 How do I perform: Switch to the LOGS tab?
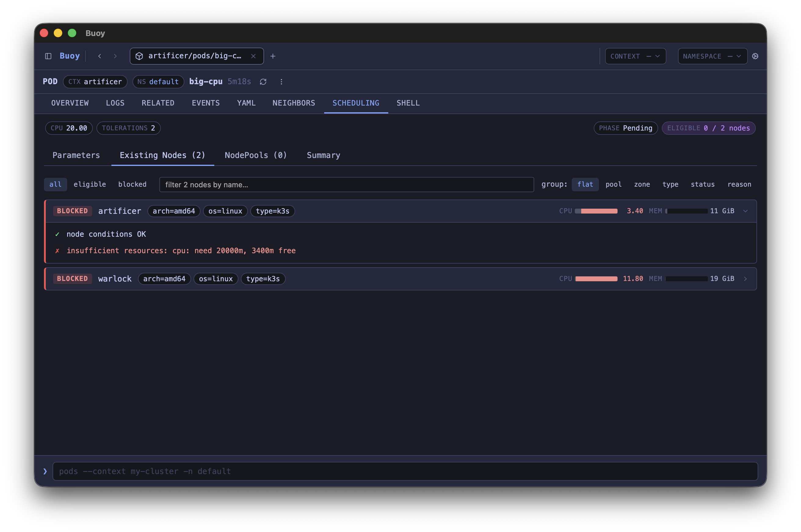pyautogui.click(x=115, y=103)
